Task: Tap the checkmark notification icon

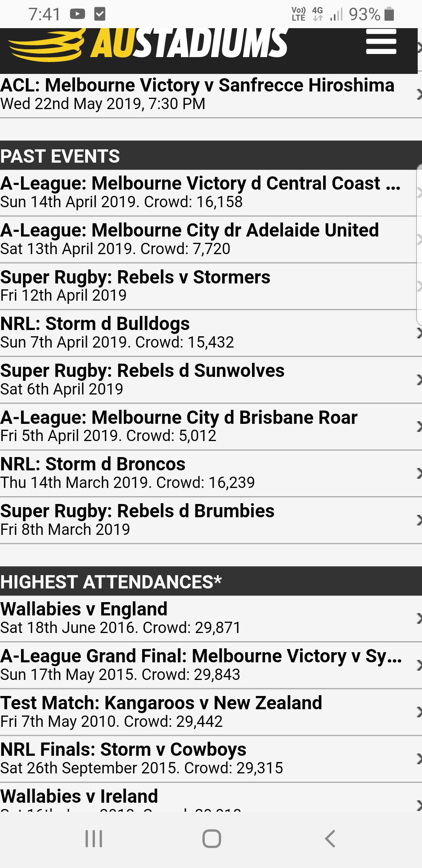Action: point(100,14)
